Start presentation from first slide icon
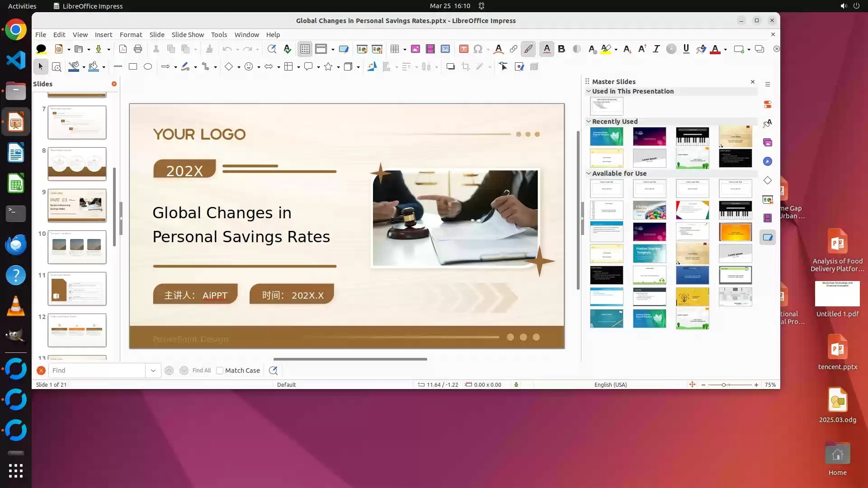The height and width of the screenshot is (488, 868). tap(362, 49)
